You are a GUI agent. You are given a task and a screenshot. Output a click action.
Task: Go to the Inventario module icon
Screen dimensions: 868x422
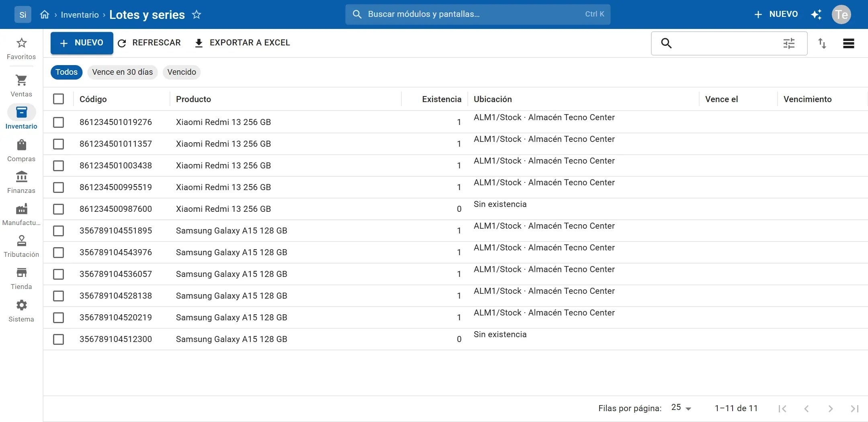coord(21,112)
